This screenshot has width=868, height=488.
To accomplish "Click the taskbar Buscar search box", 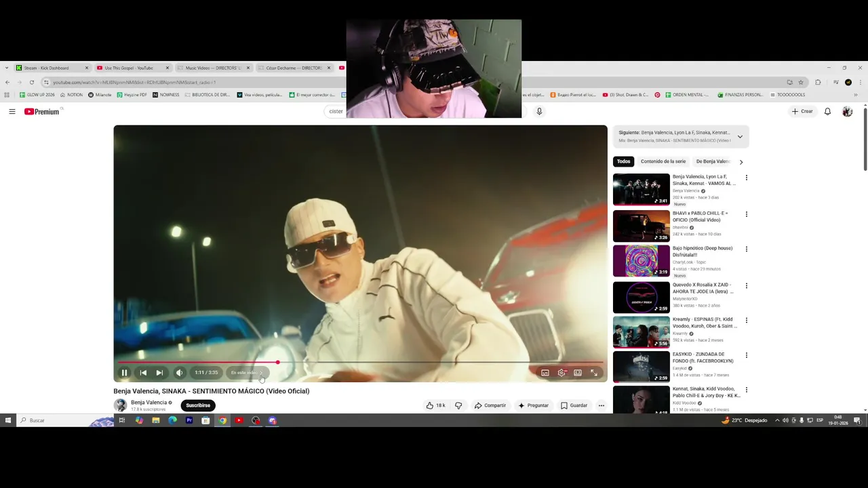I will tap(64, 420).
